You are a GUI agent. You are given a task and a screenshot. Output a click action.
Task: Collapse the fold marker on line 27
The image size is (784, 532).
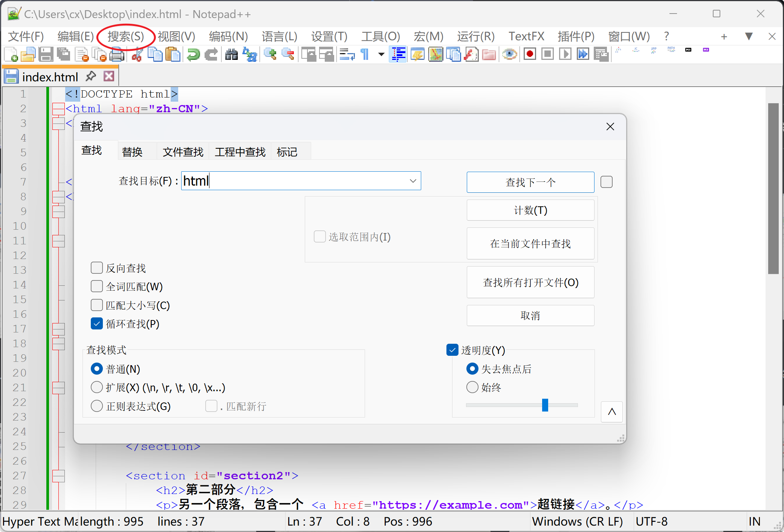tap(58, 476)
